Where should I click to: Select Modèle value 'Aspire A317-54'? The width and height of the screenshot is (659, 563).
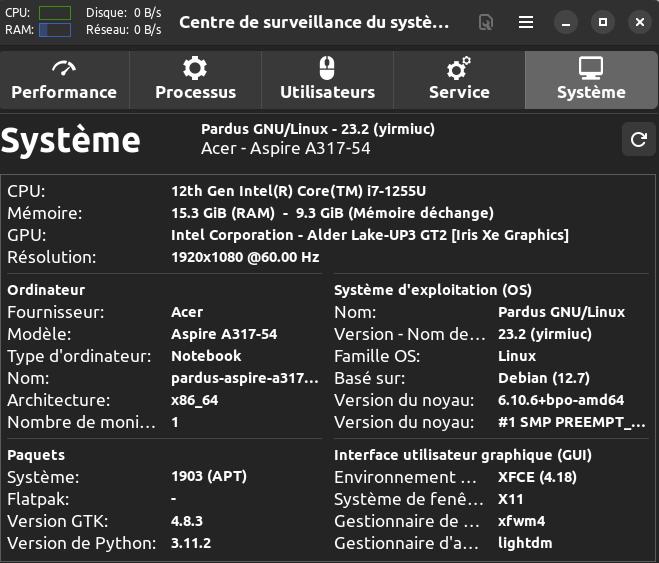(224, 334)
